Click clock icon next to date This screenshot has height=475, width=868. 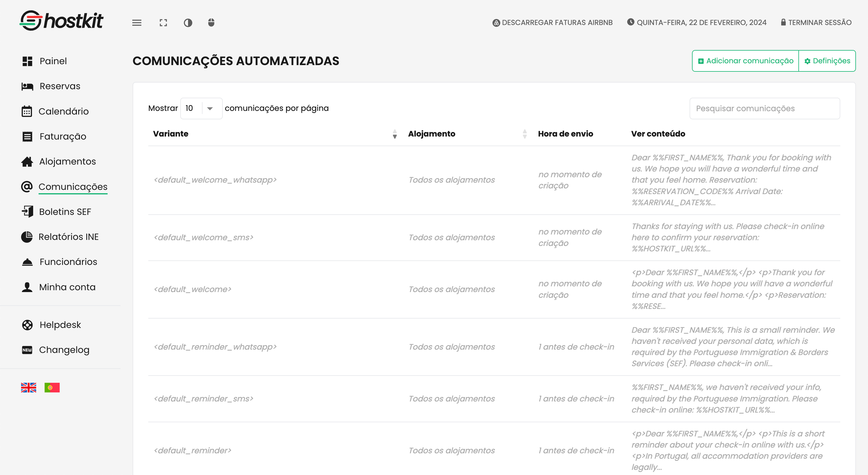pyautogui.click(x=631, y=22)
